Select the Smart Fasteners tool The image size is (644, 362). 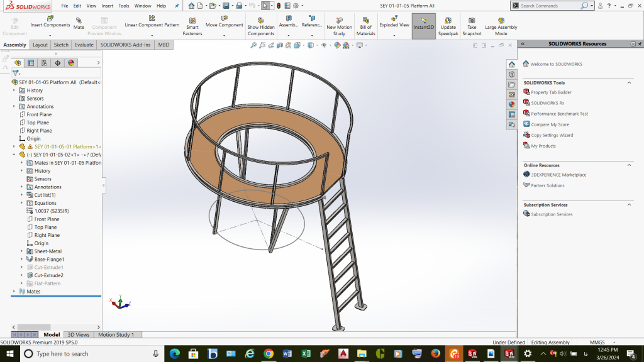click(x=192, y=25)
